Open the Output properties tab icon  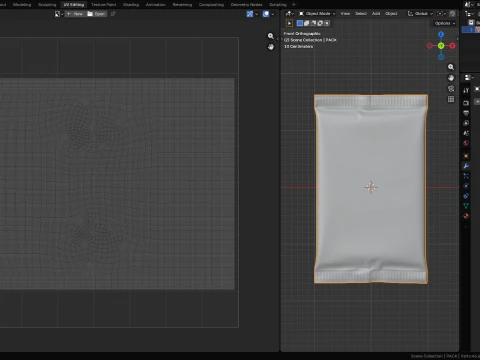point(466,113)
